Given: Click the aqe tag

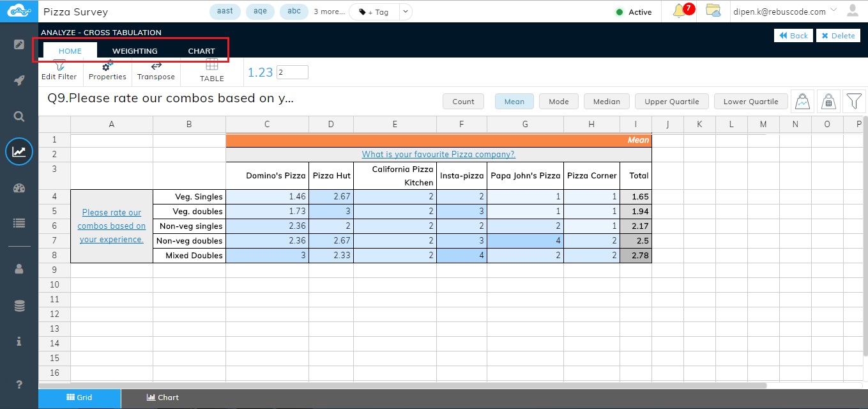Looking at the screenshot, I should [x=260, y=12].
